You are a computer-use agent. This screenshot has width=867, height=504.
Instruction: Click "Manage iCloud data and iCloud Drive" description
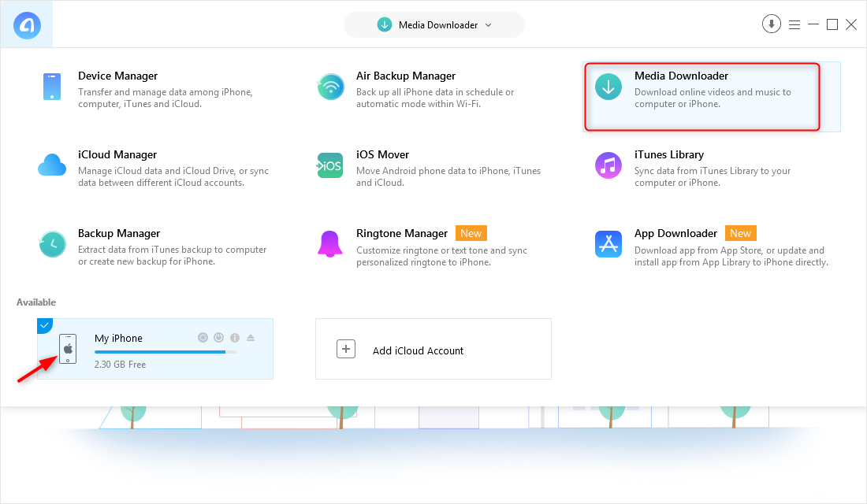[x=173, y=177]
